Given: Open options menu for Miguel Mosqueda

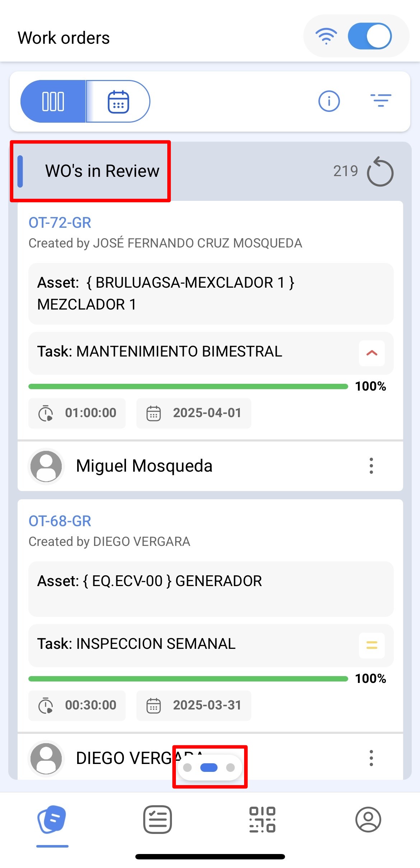Looking at the screenshot, I should [x=371, y=466].
